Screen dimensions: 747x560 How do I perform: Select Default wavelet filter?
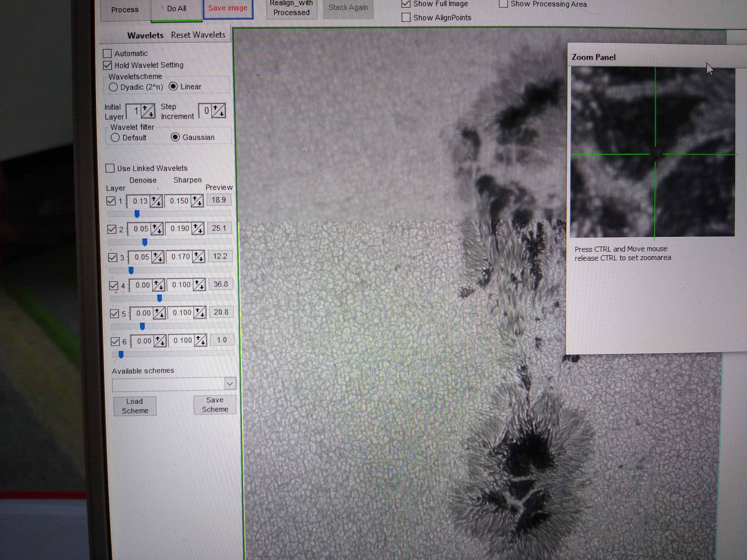pyautogui.click(x=115, y=137)
